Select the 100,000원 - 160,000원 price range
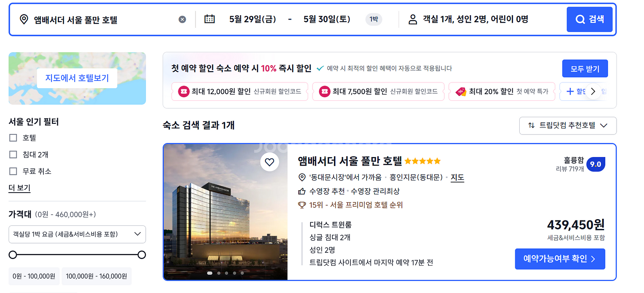The height and width of the screenshot is (293, 644). 97,276
